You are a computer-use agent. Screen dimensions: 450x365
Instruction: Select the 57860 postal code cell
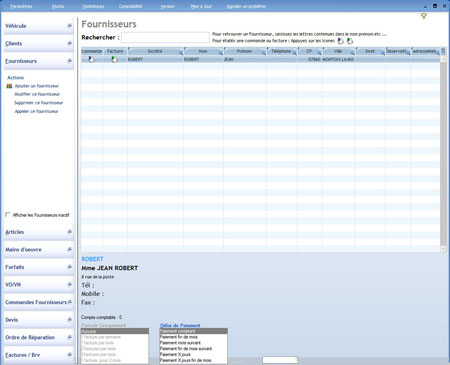[x=309, y=59]
